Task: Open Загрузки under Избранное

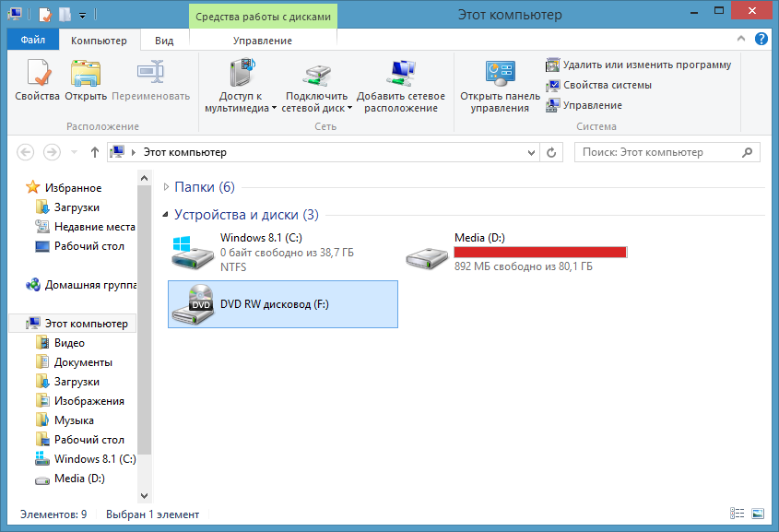Action: (x=77, y=207)
